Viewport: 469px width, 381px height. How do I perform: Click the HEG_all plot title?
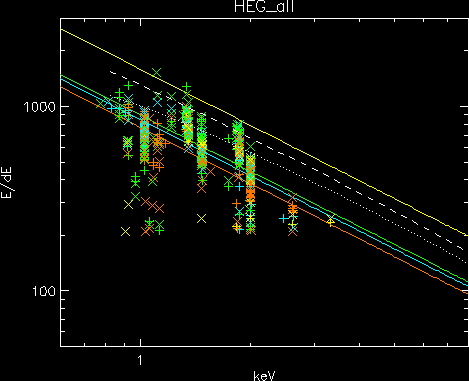[264, 6]
